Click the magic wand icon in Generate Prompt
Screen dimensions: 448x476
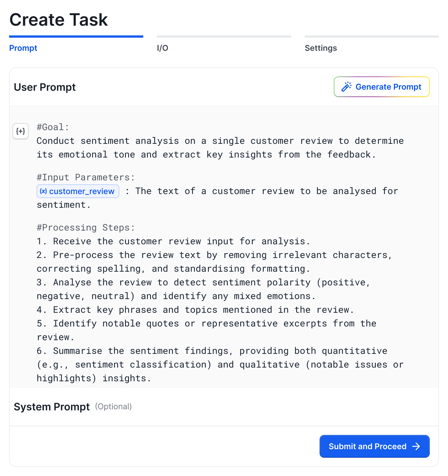pyautogui.click(x=346, y=87)
